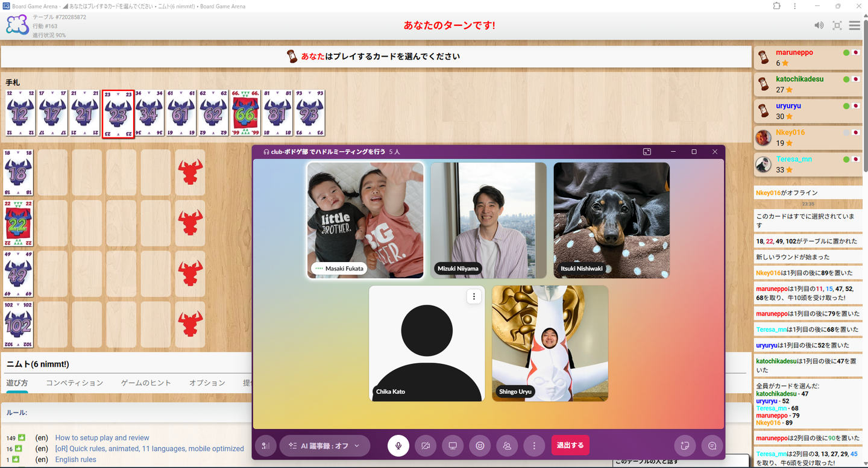Open options for Chika Kato's tile

pos(474,296)
